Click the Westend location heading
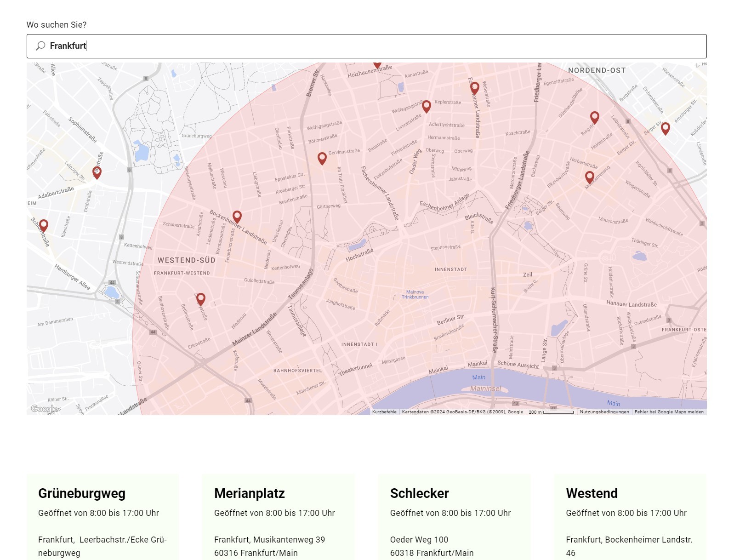 coord(592,493)
